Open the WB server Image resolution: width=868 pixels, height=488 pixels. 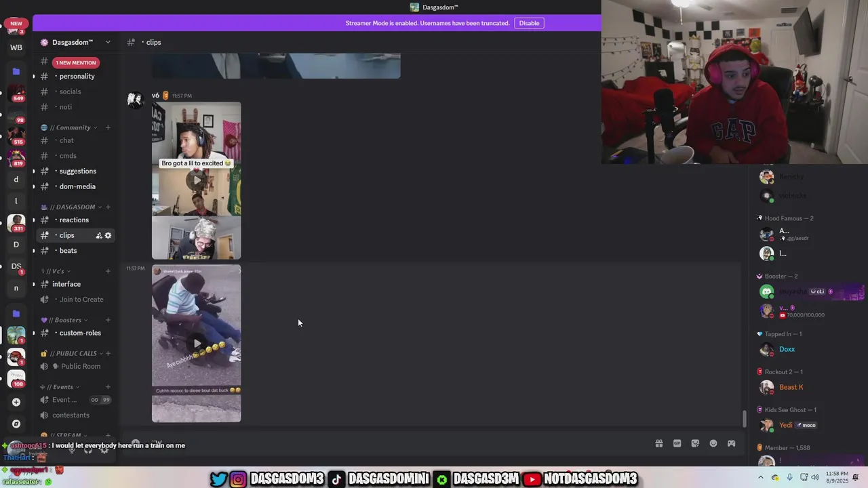click(x=16, y=47)
